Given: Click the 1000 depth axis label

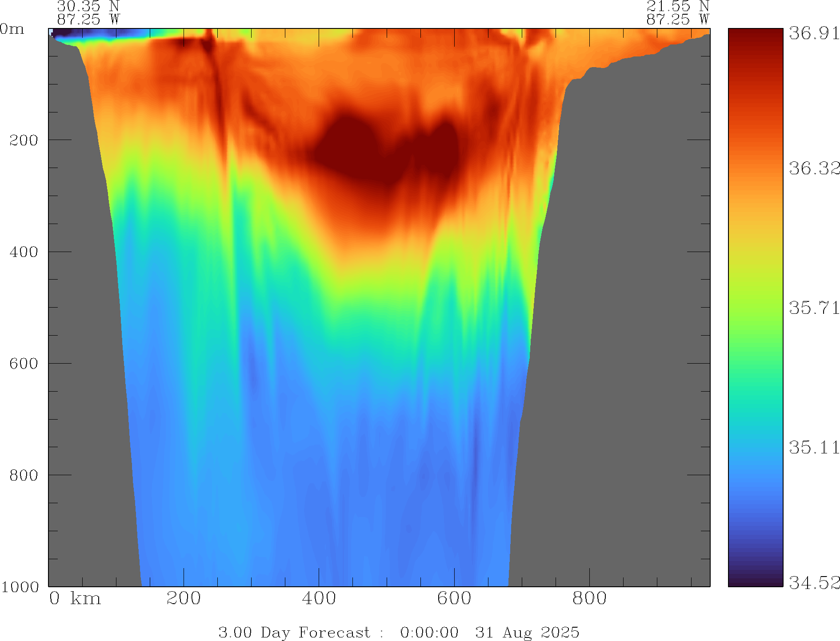Looking at the screenshot, I should tap(20, 587).
